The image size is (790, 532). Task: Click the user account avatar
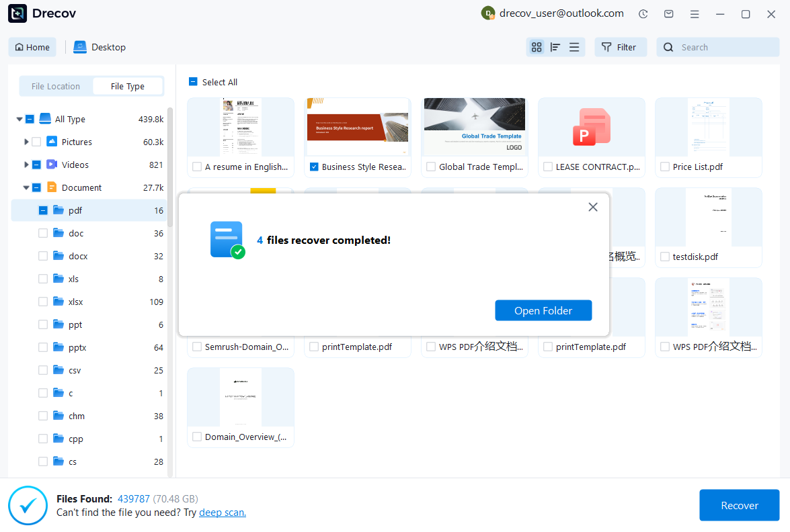[x=488, y=13]
